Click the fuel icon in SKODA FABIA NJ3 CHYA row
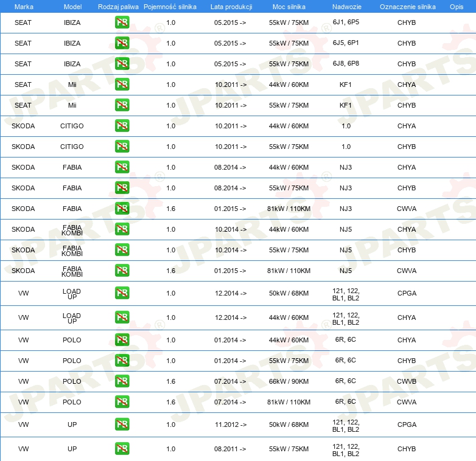 click(122, 167)
